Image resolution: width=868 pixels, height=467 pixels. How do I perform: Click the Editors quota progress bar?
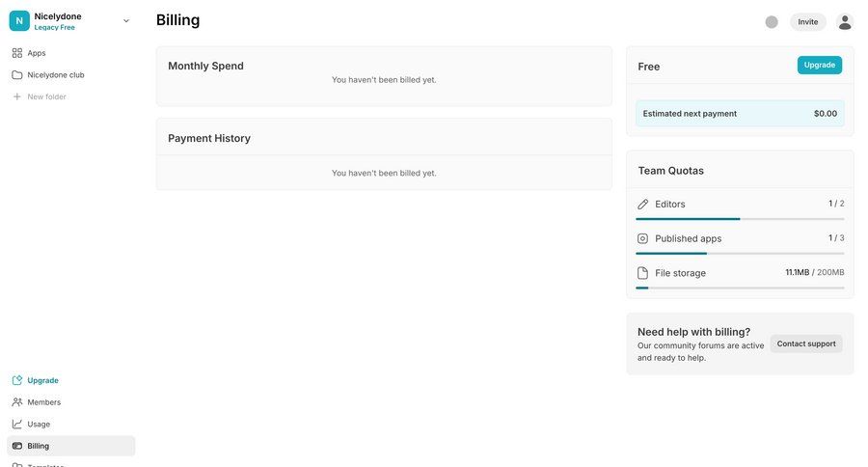[740, 219]
